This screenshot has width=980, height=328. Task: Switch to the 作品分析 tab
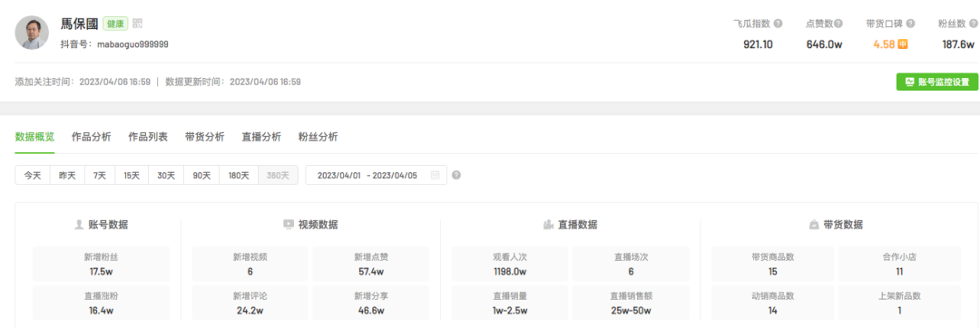coord(92,137)
